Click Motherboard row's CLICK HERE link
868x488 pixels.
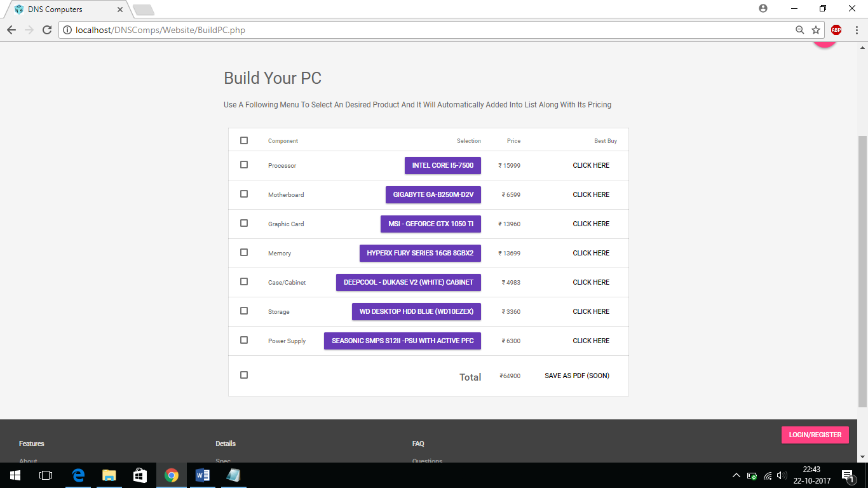coord(591,194)
